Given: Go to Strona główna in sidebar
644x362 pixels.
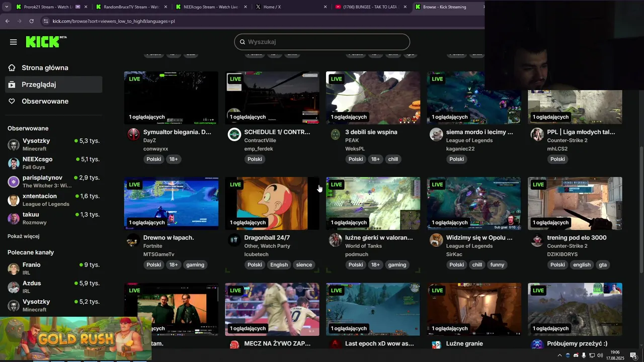Looking at the screenshot, I should pos(53,68).
